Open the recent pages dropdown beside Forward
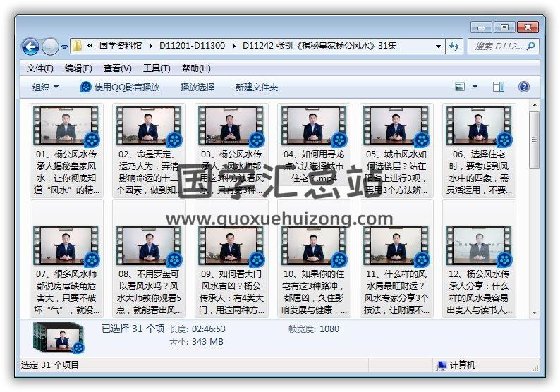This screenshot has width=560, height=392. [65, 47]
